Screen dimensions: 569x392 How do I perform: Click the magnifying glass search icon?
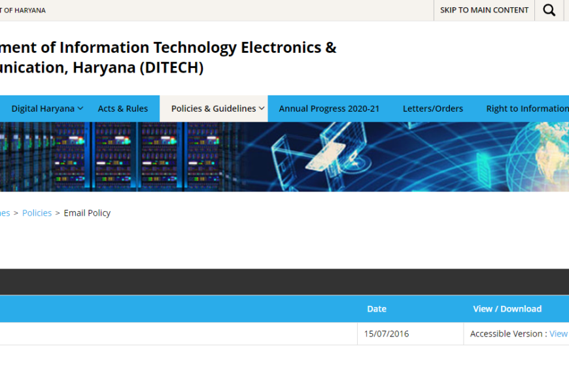tap(549, 10)
